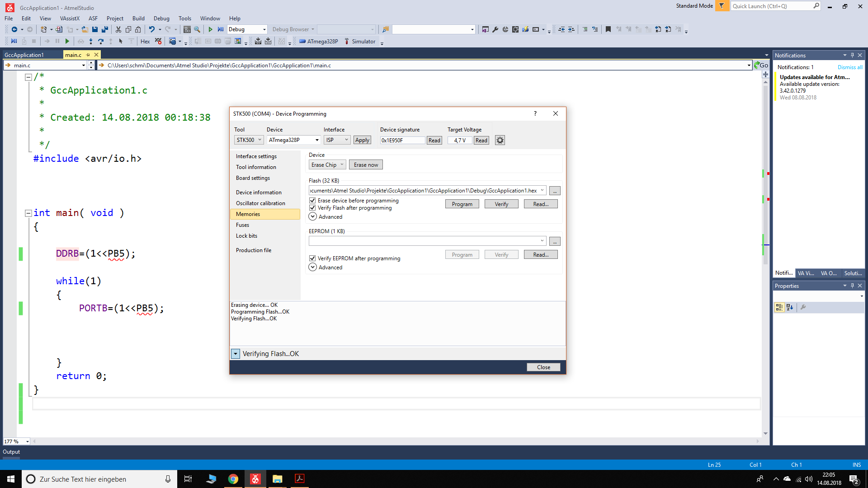The image size is (868, 488).
Task: Open Task View on the taskbar
Action: (x=188, y=479)
